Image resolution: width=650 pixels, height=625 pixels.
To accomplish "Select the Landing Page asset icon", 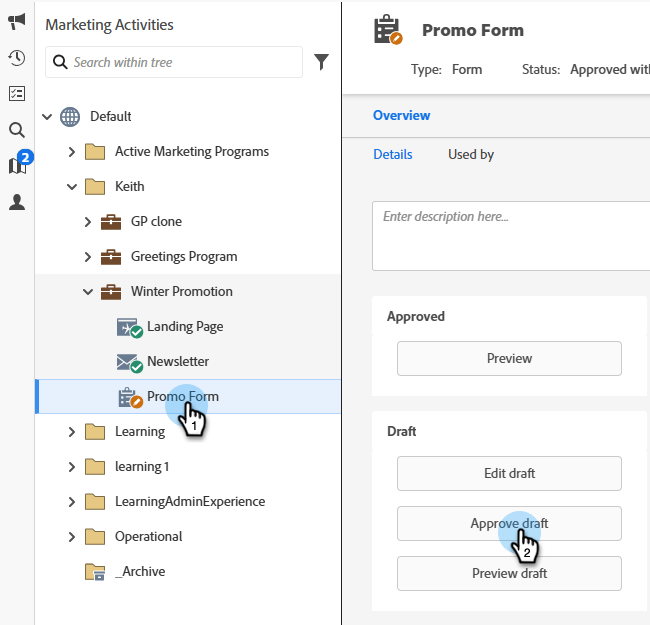I will [x=128, y=327].
